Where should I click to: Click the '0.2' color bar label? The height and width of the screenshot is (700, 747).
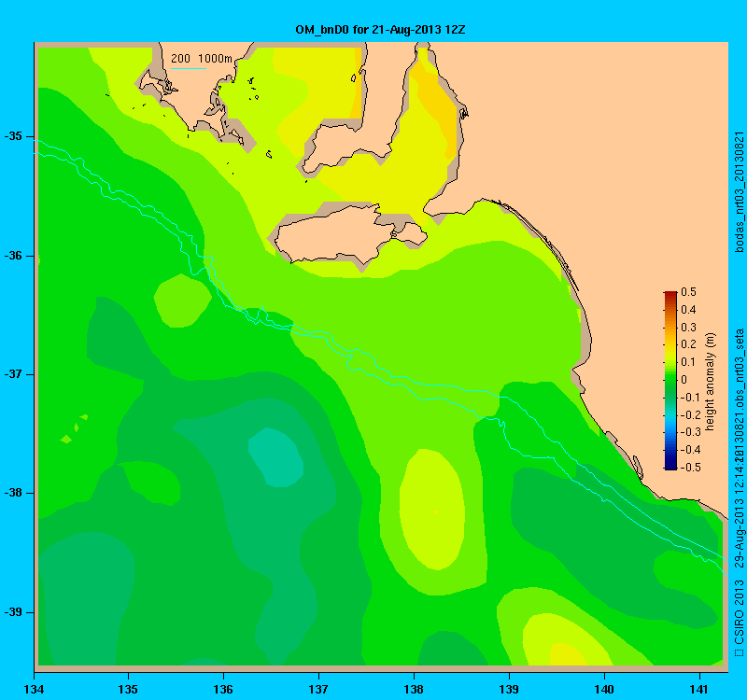point(688,344)
